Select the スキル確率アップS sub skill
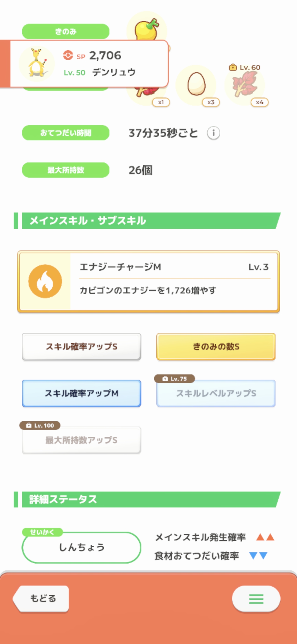Viewport: 297px width, 644px height. click(x=81, y=346)
